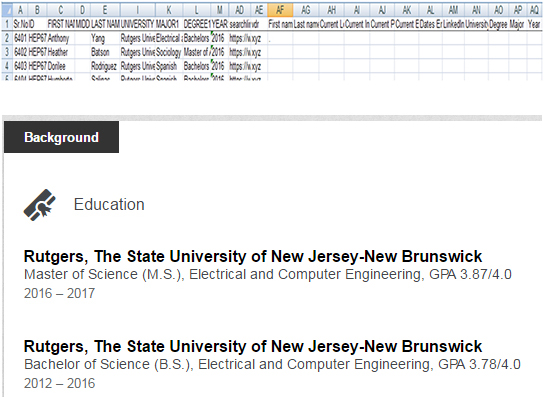Screen dimensions: 544x397
Task: Select column header AQ
Action: click(534, 10)
